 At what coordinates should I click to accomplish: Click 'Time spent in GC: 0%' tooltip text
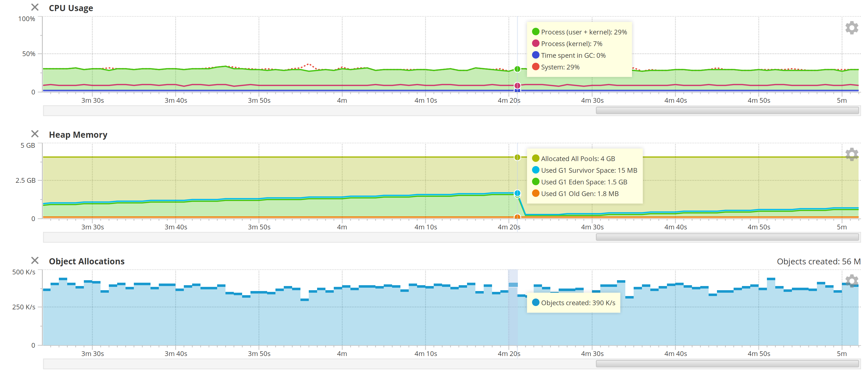[x=573, y=56]
